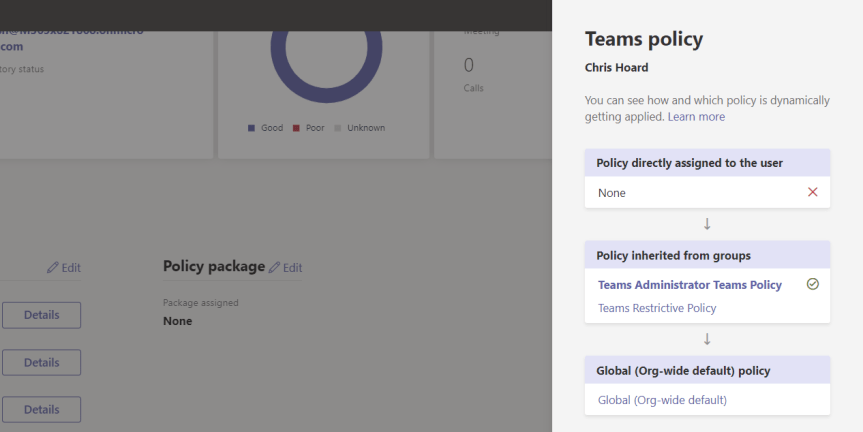Image resolution: width=863 pixels, height=432 pixels.
Task: Click the 0 Calls count
Action: point(469,66)
